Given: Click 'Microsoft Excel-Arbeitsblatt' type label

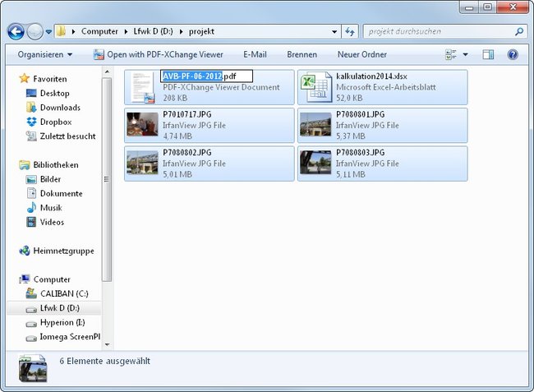Looking at the screenshot, I should coord(386,87).
